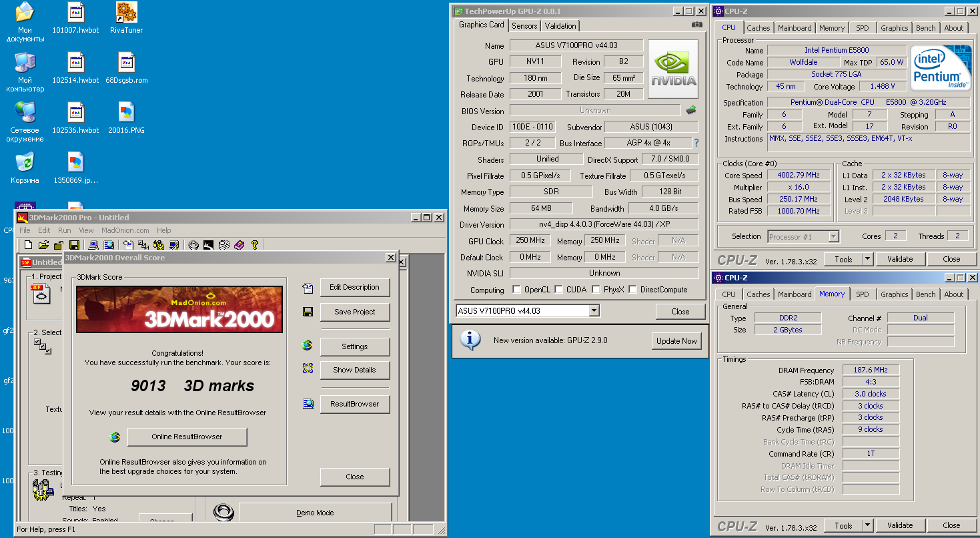Click the Settings button in Overall Score dialog
Image resolution: width=980 pixels, height=538 pixels.
click(355, 346)
